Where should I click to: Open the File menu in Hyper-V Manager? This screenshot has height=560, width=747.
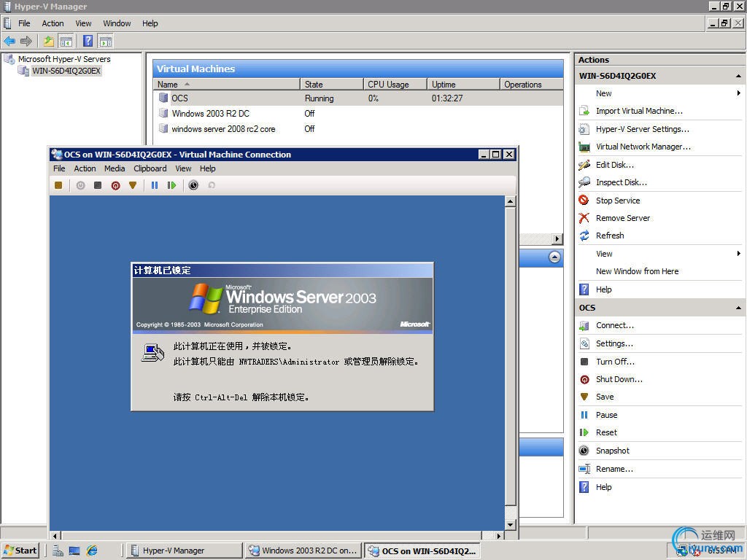tap(24, 23)
